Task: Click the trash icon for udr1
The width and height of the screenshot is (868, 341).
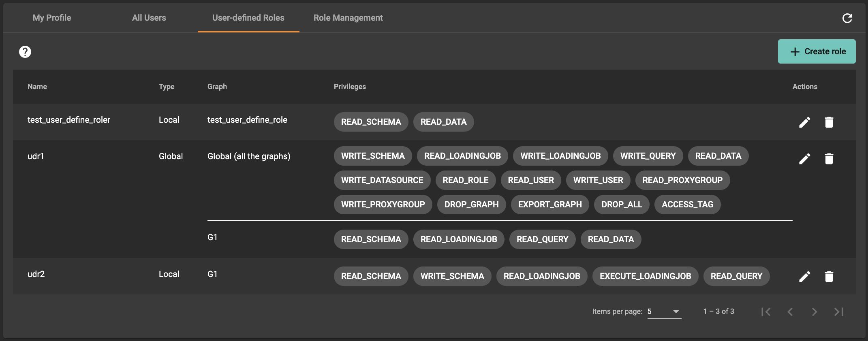Action: (x=829, y=159)
